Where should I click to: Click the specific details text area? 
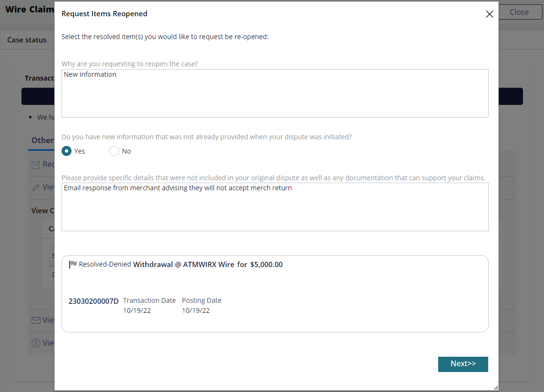click(275, 207)
